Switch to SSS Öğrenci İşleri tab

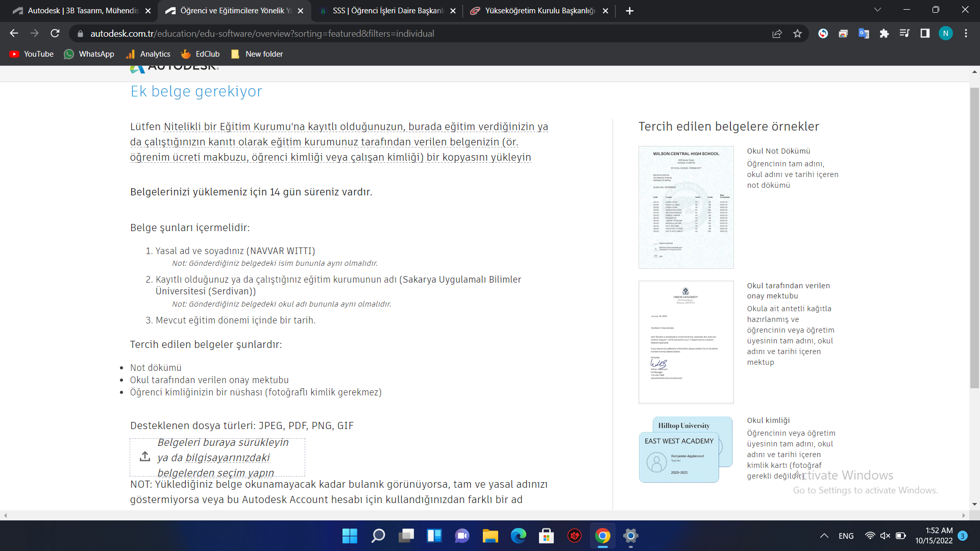pyautogui.click(x=388, y=11)
